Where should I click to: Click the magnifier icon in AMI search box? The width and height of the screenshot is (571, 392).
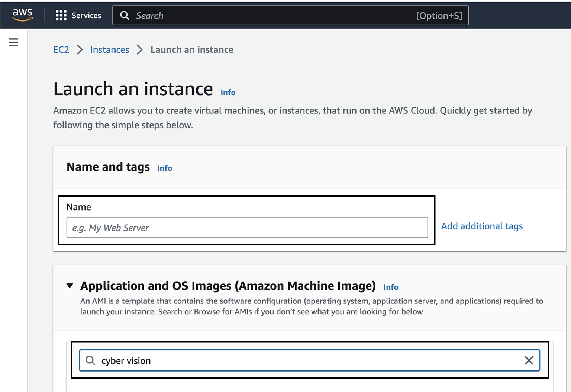90,360
